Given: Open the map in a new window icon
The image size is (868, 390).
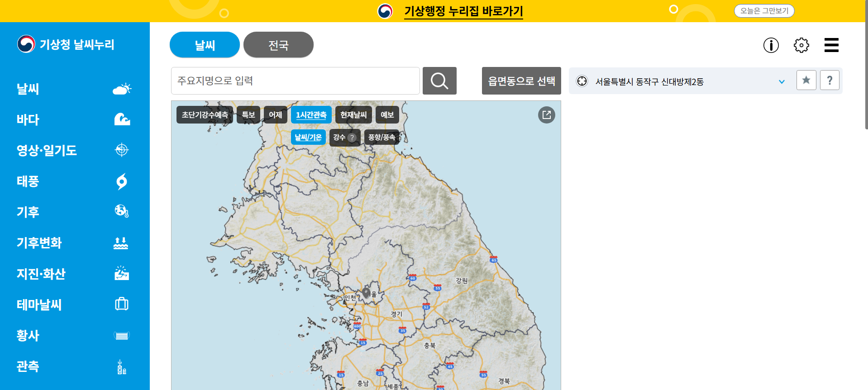Looking at the screenshot, I should click(547, 115).
